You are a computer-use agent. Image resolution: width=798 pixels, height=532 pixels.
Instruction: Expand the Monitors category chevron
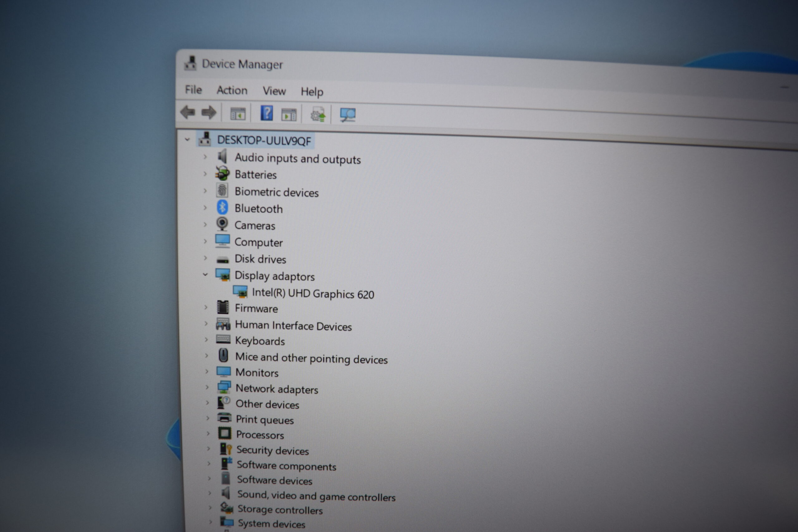point(207,371)
